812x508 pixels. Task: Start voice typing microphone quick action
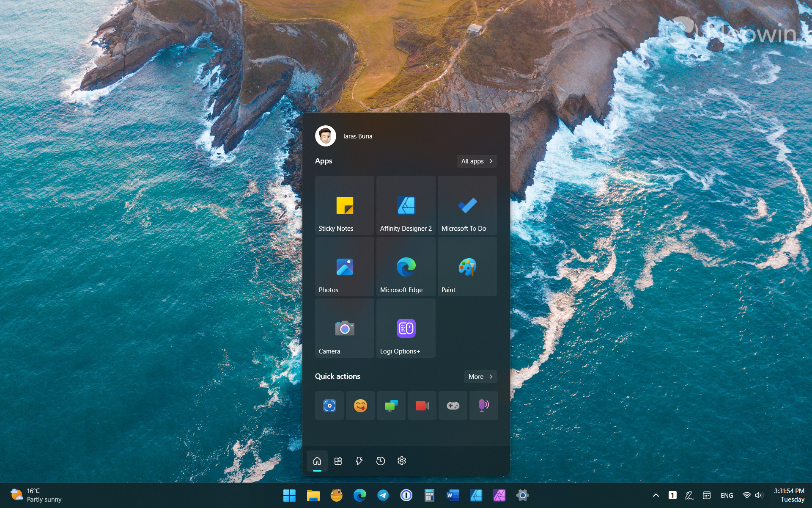click(x=484, y=406)
